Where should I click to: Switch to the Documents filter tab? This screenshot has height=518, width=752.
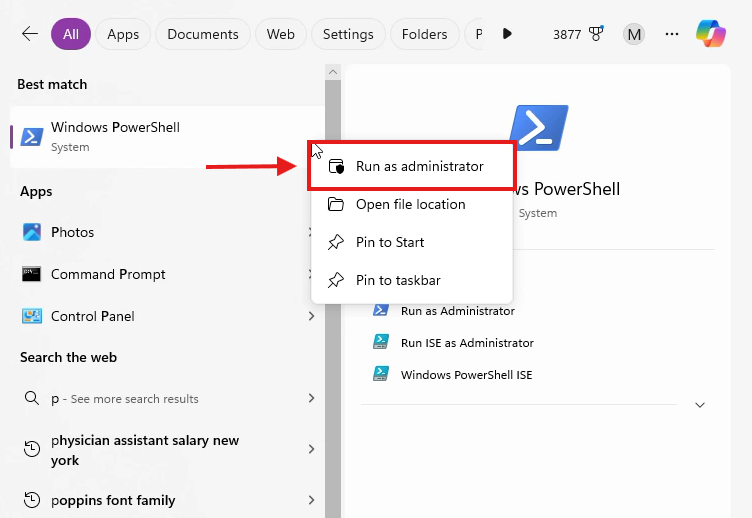click(x=202, y=34)
